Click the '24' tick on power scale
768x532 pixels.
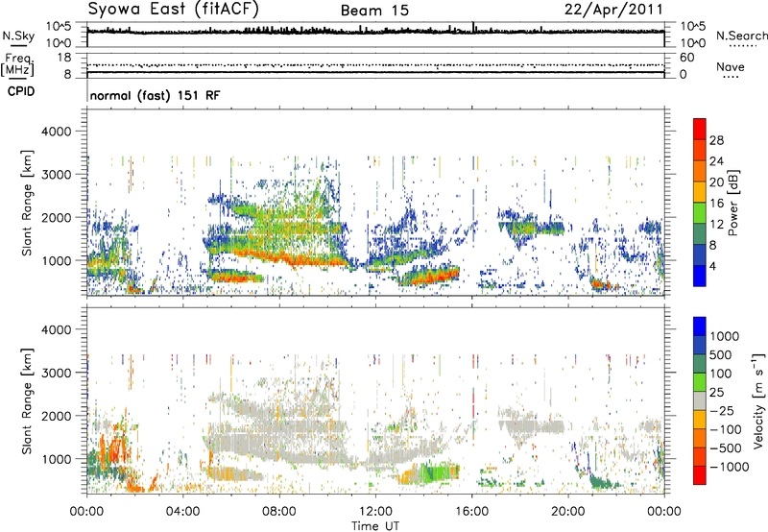point(716,161)
